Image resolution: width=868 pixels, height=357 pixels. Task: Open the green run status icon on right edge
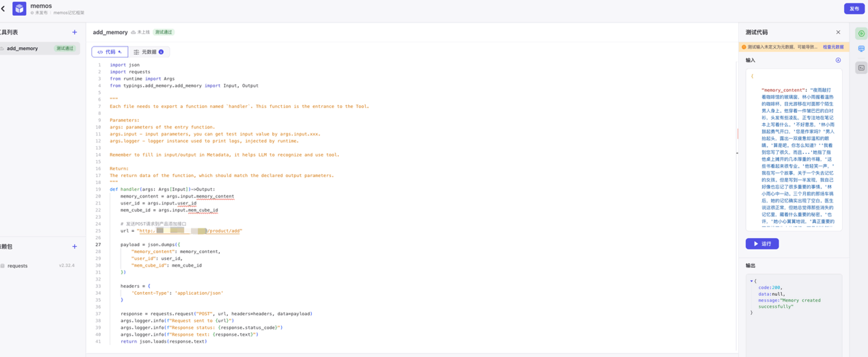[861, 33]
